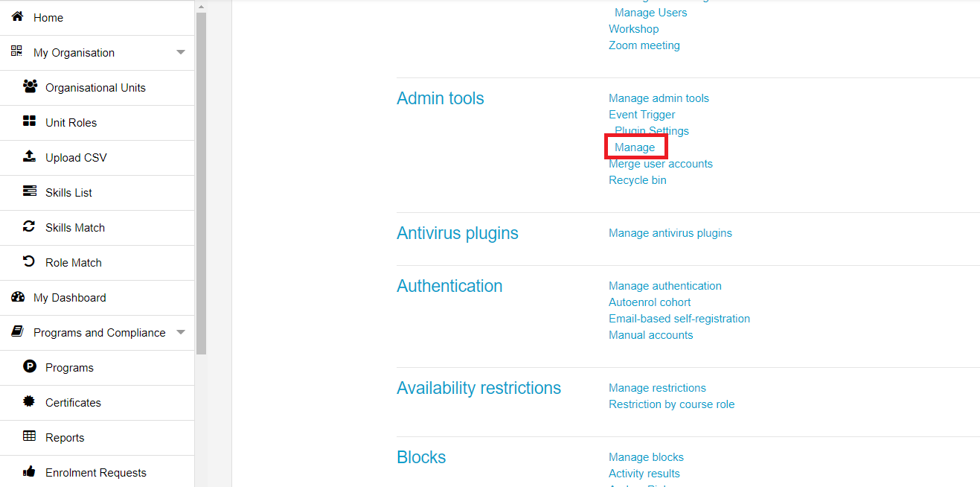Click the Home house icon
This screenshot has width=980, height=487.
pyautogui.click(x=17, y=16)
